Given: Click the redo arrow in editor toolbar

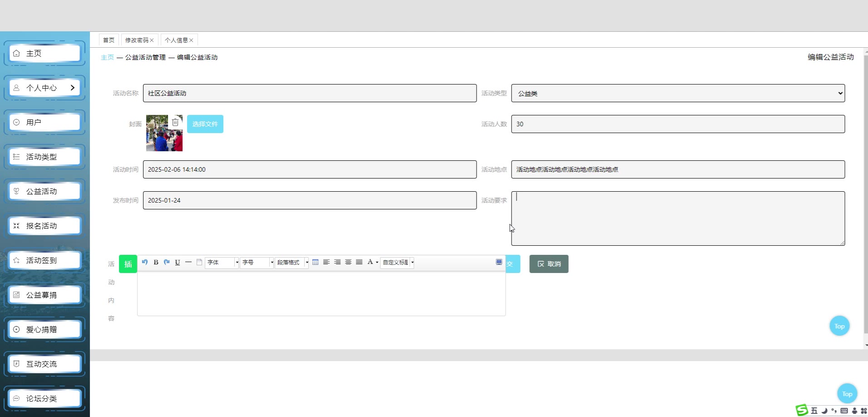Looking at the screenshot, I should pos(167,262).
